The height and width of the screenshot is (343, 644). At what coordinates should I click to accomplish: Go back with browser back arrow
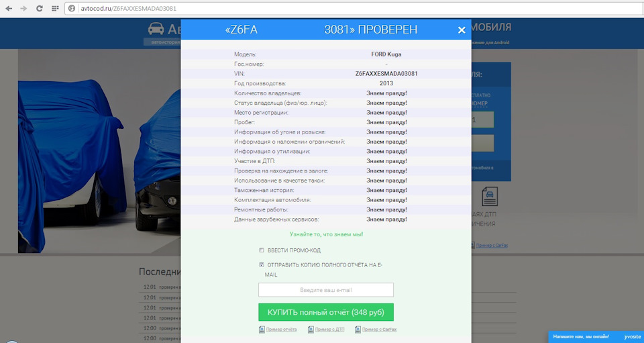(9, 8)
